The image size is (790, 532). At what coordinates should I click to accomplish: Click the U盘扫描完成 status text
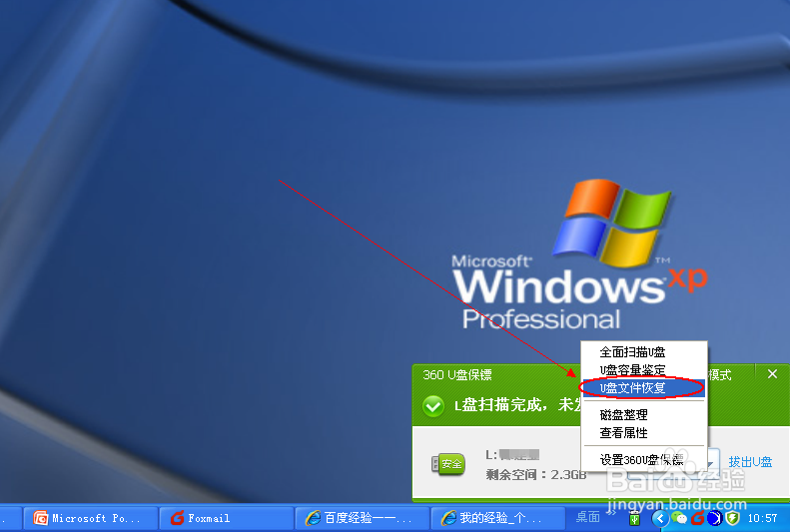click(x=517, y=404)
